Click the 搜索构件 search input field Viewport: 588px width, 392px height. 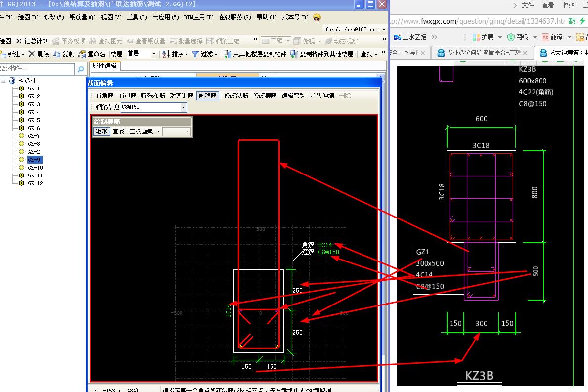(37, 68)
